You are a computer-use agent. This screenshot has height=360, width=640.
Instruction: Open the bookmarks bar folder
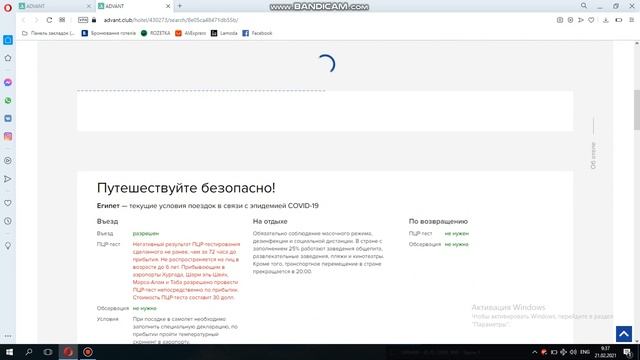pyautogui.click(x=48, y=33)
